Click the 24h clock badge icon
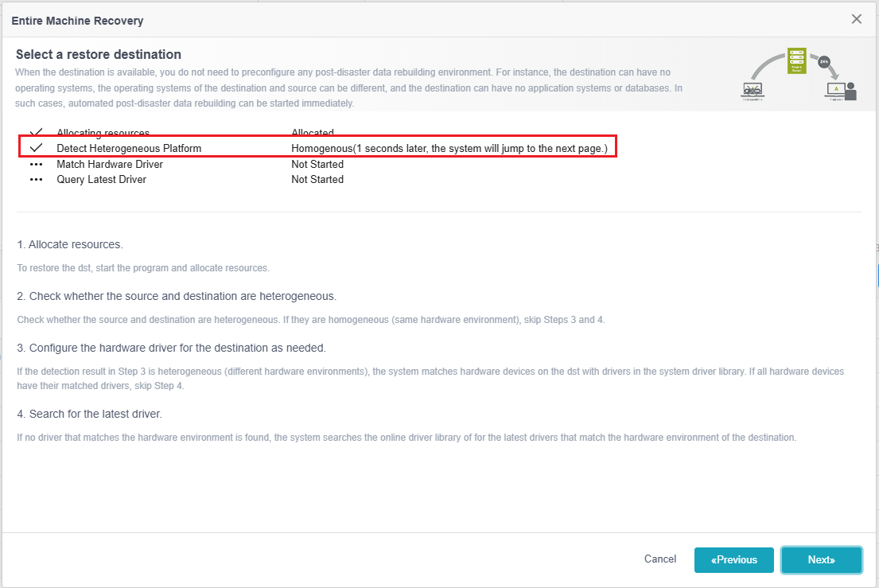 824,61
